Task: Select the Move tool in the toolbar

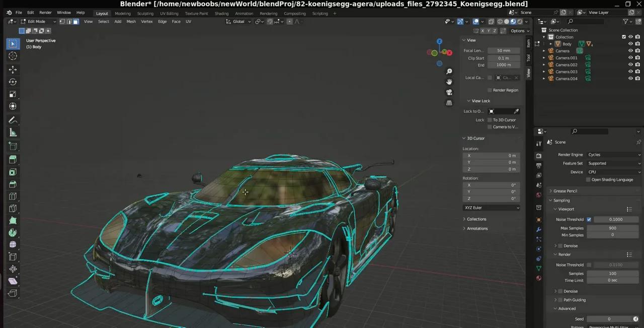Action: tap(13, 69)
